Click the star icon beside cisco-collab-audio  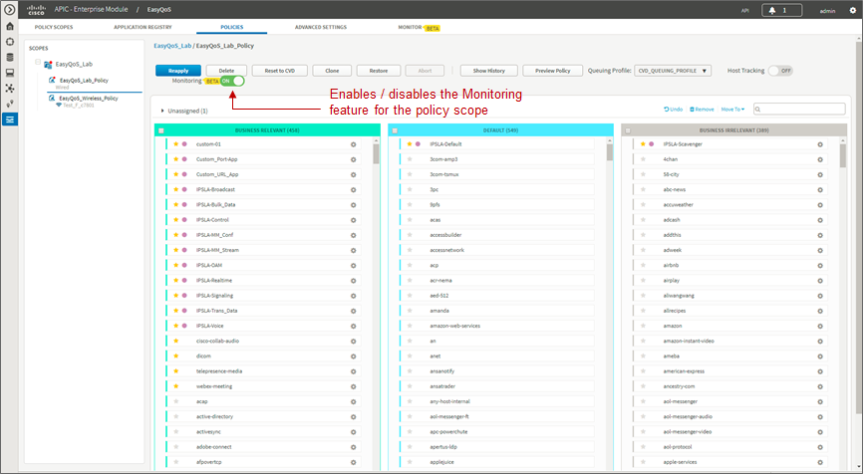(176, 341)
